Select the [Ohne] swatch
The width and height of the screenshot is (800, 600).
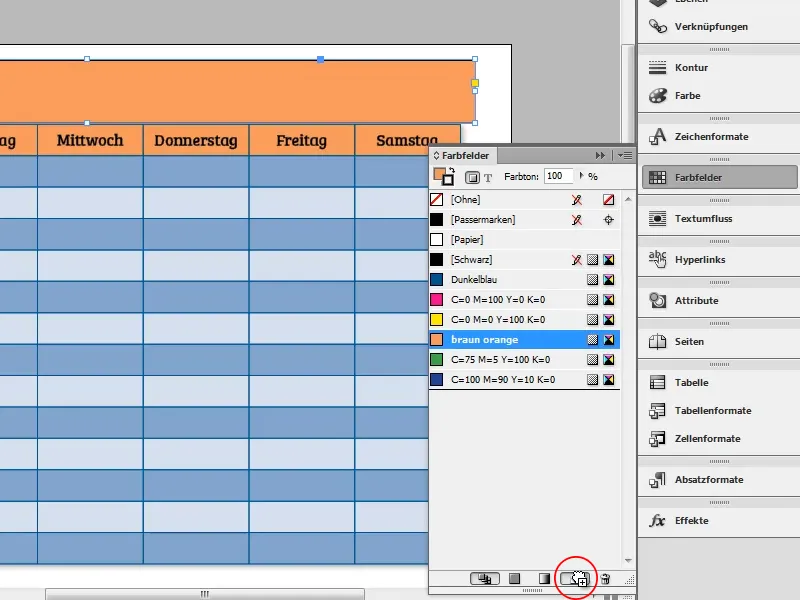[x=524, y=199]
